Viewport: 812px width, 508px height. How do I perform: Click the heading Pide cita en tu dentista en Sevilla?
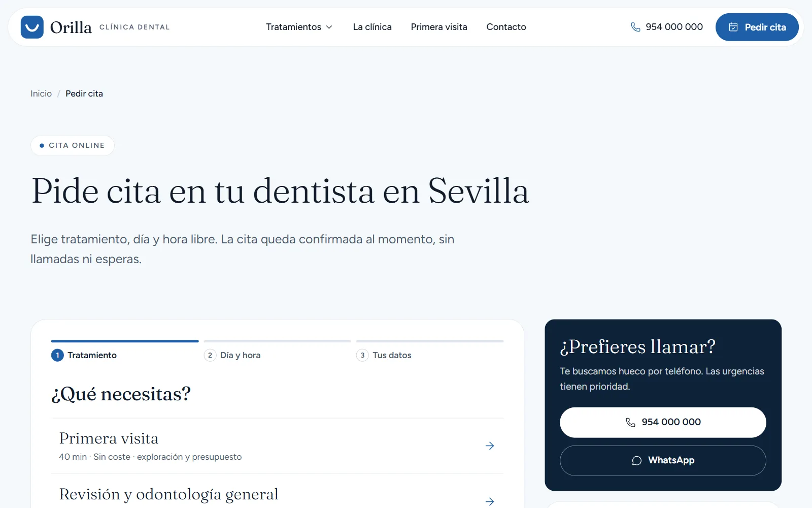pyautogui.click(x=280, y=192)
